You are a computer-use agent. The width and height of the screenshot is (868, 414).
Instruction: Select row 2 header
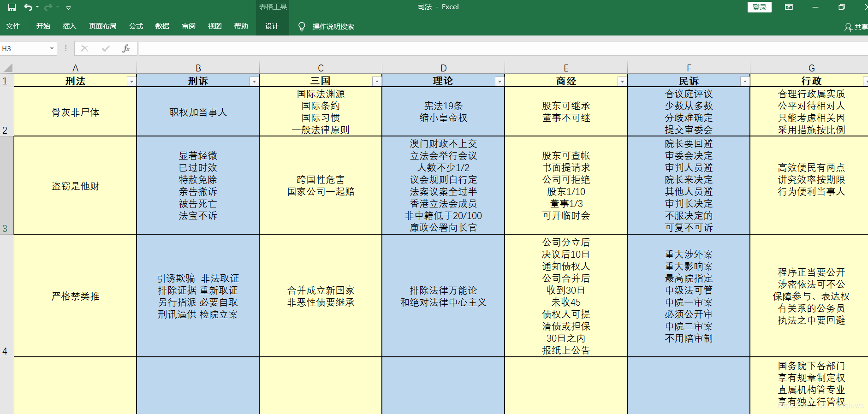pos(7,112)
